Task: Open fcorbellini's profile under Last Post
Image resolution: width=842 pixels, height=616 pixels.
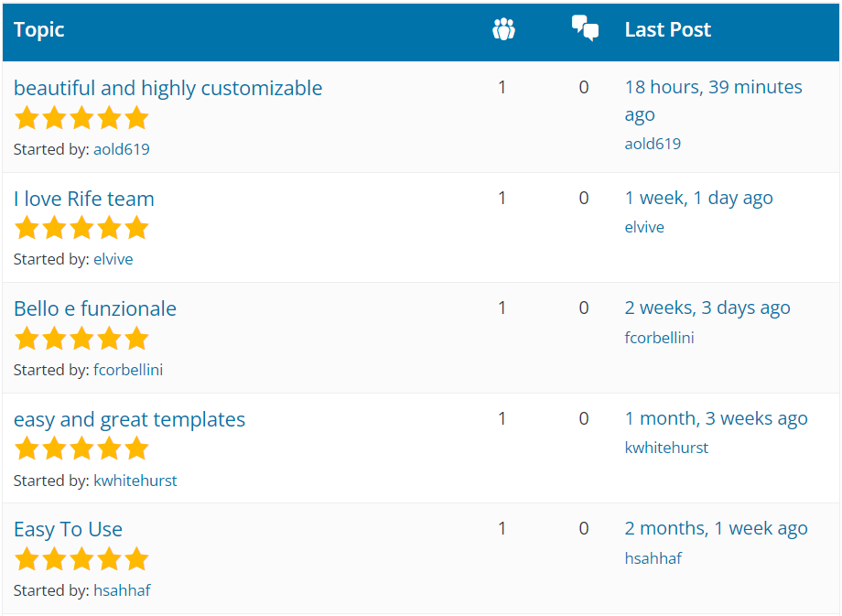Action: click(x=659, y=338)
